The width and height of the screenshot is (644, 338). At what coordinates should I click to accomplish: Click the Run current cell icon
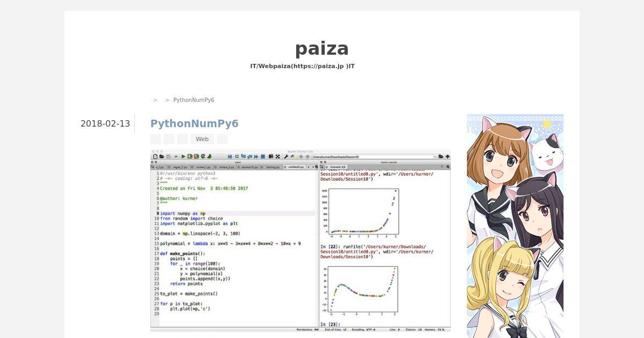pyautogui.click(x=190, y=157)
